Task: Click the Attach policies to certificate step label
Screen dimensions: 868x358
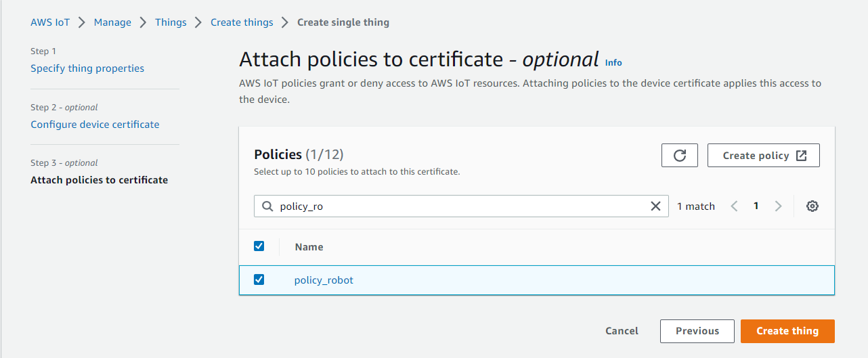Action: click(x=99, y=180)
